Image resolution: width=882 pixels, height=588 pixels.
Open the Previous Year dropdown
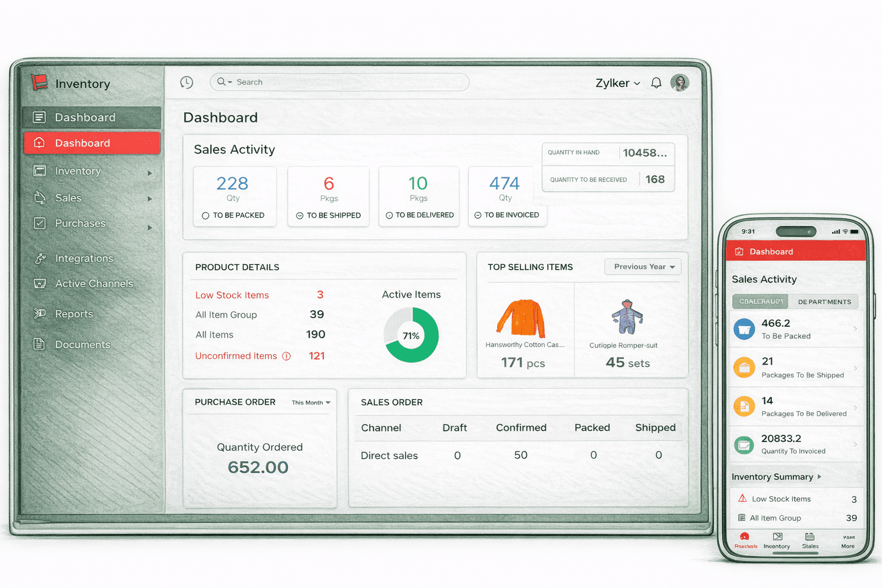tap(642, 266)
